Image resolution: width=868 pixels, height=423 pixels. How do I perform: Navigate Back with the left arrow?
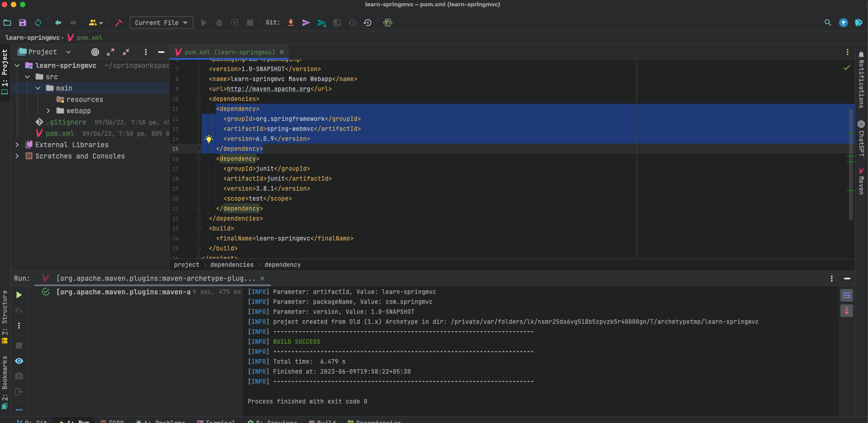pyautogui.click(x=58, y=23)
